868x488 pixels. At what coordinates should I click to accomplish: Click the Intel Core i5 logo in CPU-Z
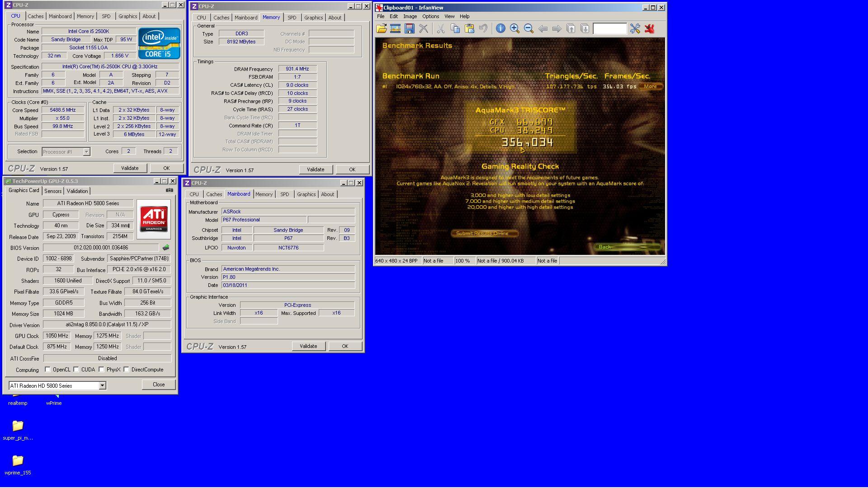(x=159, y=43)
